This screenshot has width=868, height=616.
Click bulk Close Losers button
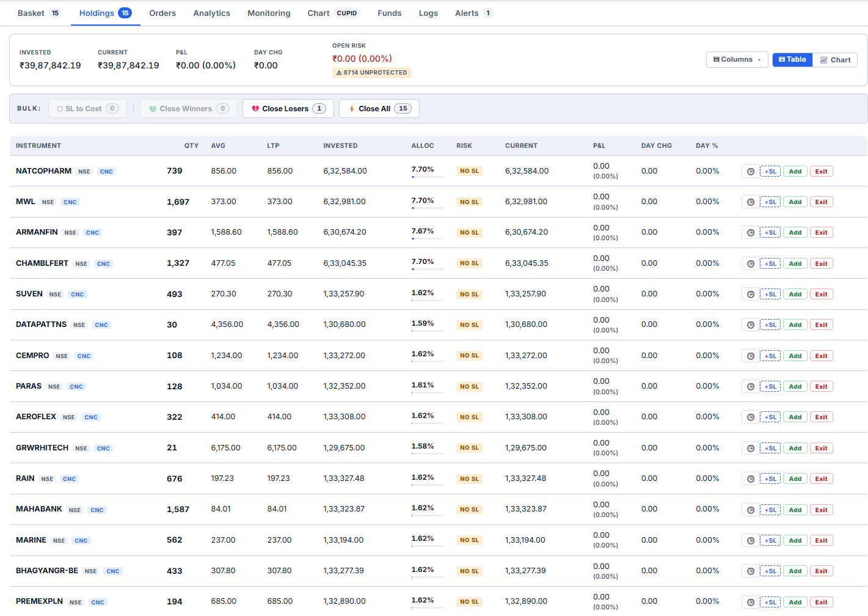(x=288, y=109)
